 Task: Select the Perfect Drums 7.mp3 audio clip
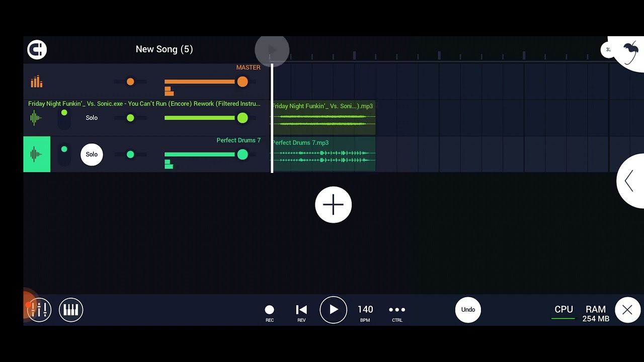(324, 154)
